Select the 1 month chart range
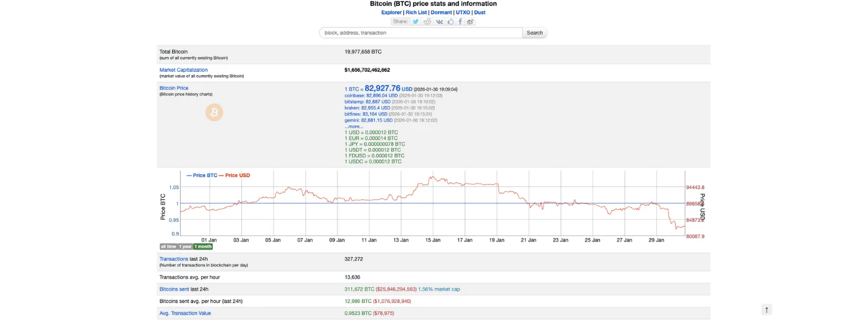The image size is (868, 321). pos(203,246)
